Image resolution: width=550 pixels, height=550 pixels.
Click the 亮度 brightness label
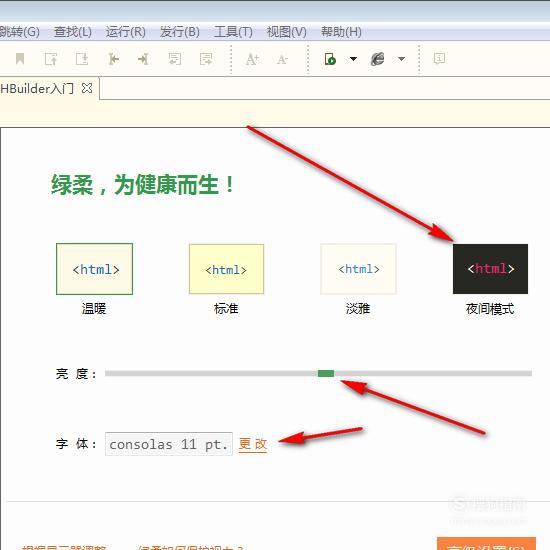(76, 374)
